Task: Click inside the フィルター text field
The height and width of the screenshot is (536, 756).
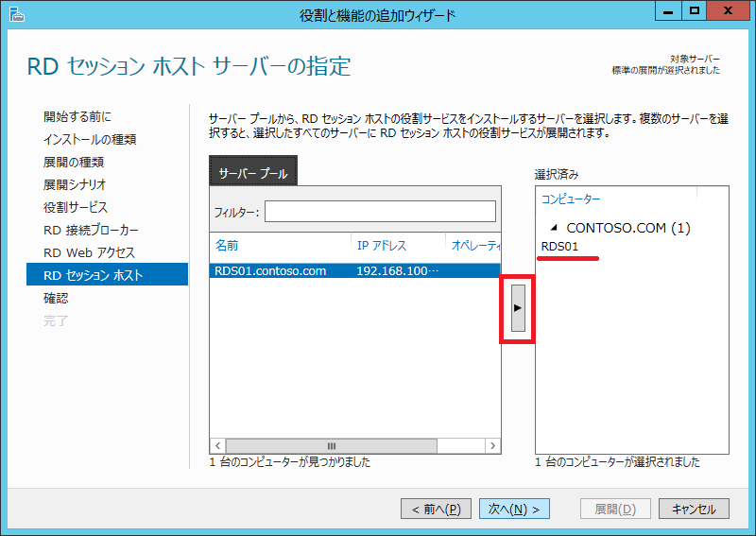Action: coord(379,211)
